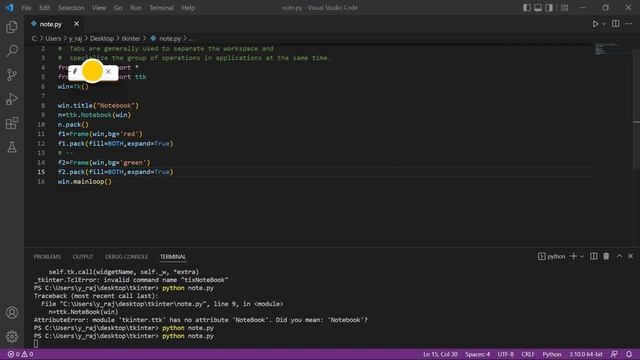The image size is (640, 360).
Task: Open the Selection menu
Action: (71, 8)
